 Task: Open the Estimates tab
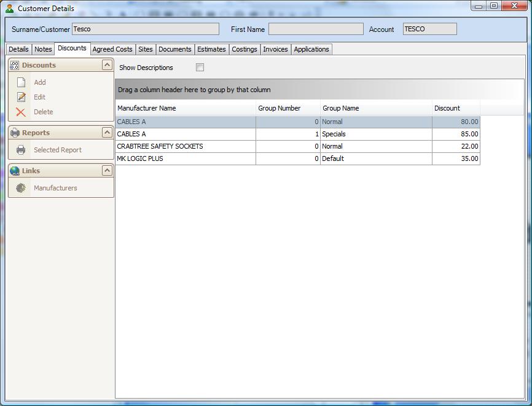tap(211, 49)
